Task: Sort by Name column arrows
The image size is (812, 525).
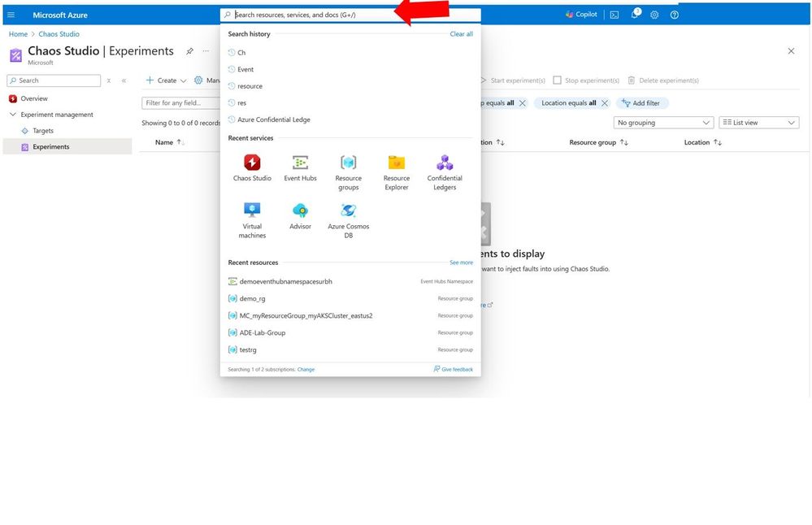Action: 180,142
